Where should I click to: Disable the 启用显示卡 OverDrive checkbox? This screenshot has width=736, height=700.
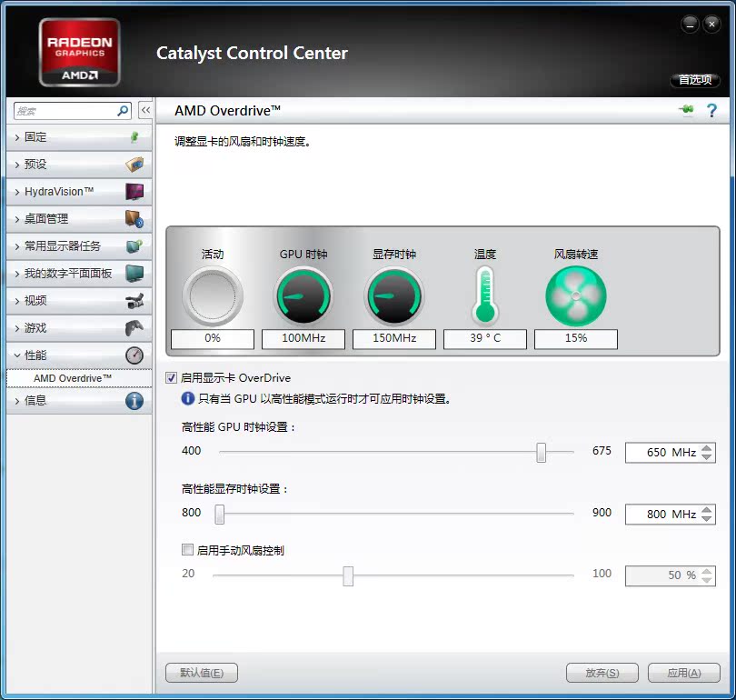click(172, 377)
